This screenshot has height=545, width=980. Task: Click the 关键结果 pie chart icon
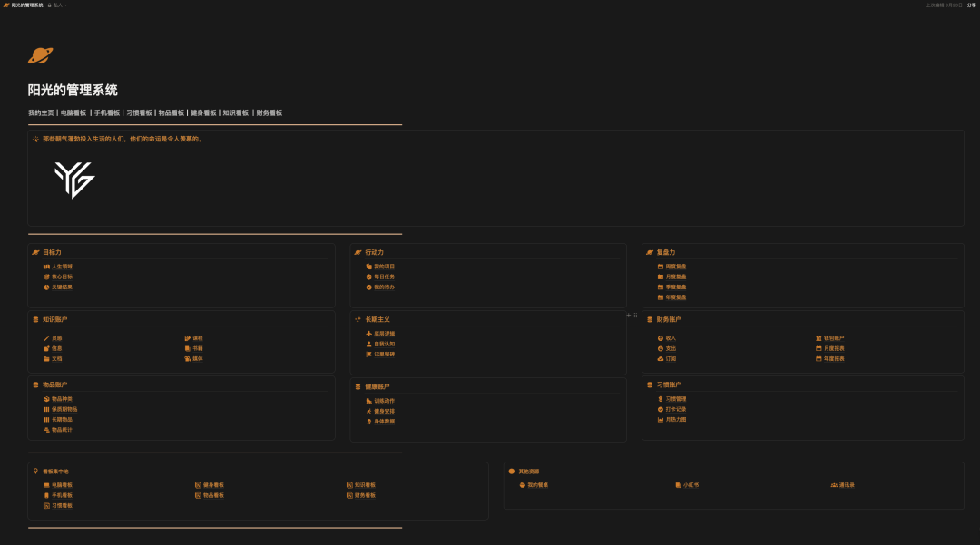[x=46, y=287]
